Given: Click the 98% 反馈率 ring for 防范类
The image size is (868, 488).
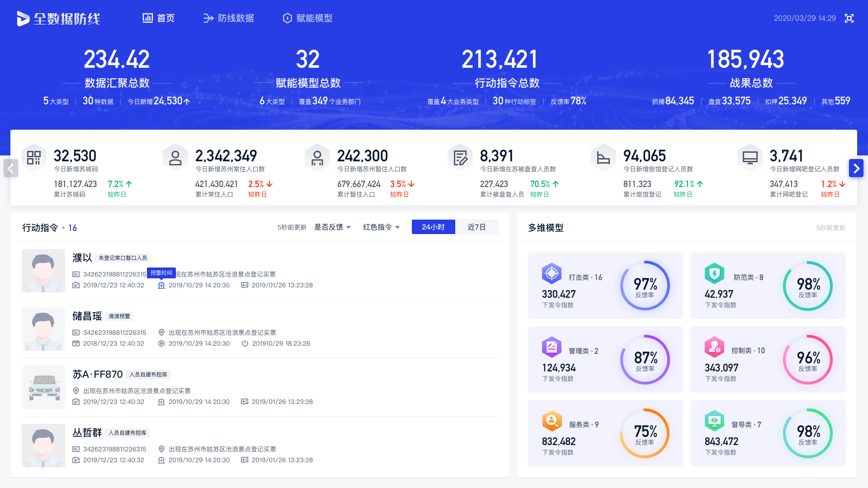Looking at the screenshot, I should coord(808,286).
